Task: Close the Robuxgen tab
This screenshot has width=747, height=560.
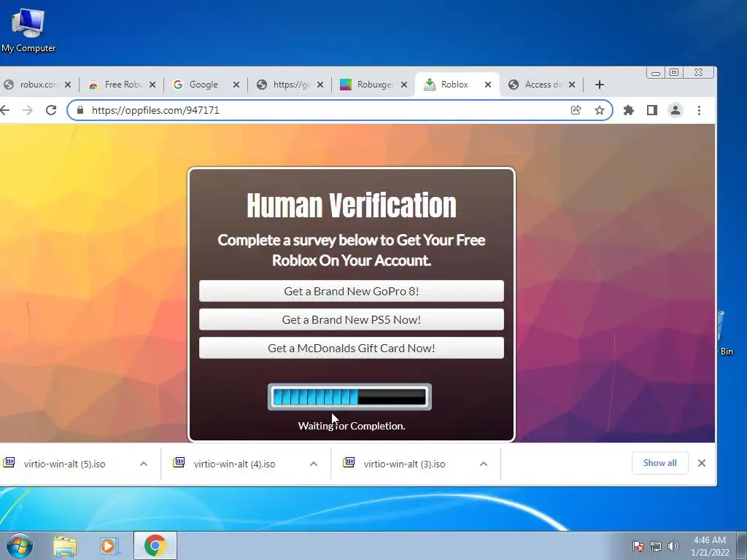Action: pos(404,85)
